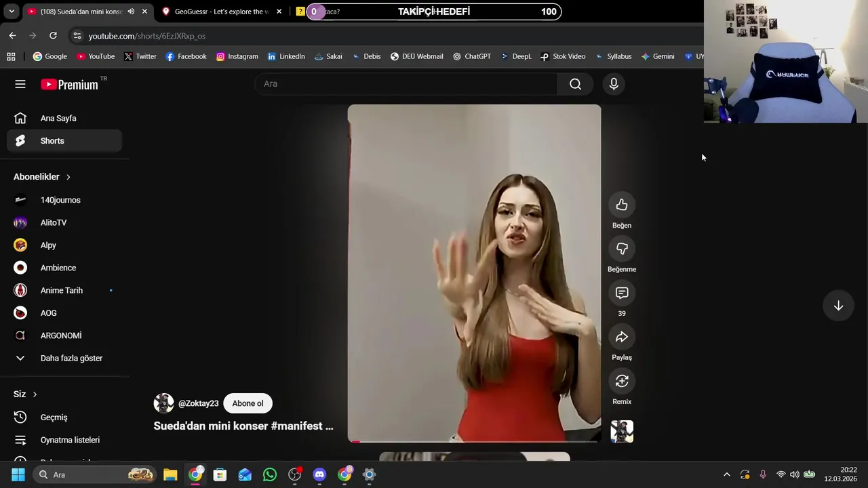Click the short video player

pos(474,273)
